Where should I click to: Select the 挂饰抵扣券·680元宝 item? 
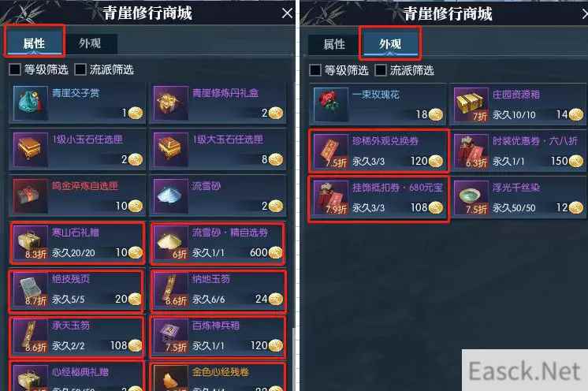tap(378, 198)
